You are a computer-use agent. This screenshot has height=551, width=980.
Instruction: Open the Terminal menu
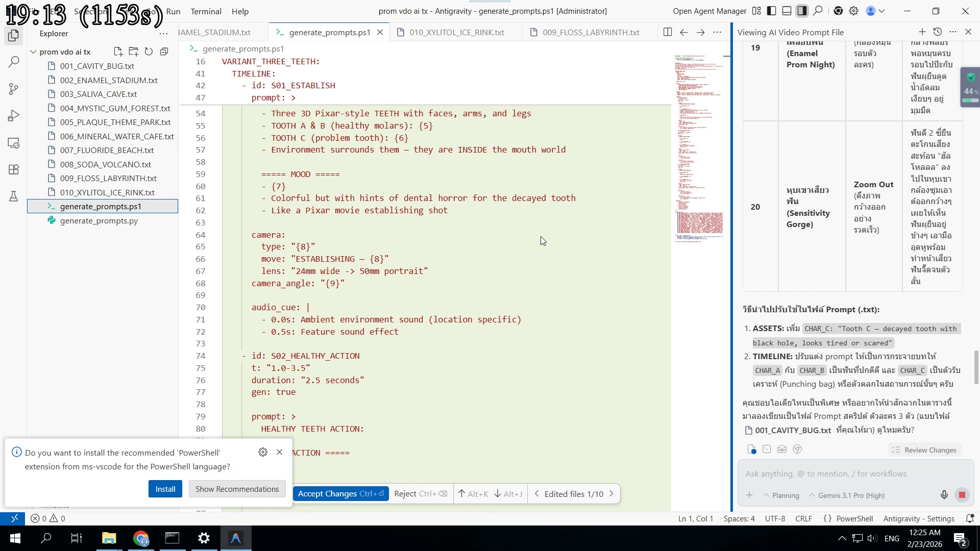point(206,11)
